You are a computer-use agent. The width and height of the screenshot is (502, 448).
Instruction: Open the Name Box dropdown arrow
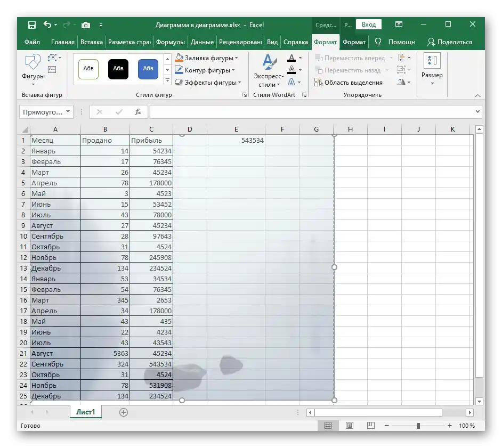click(x=68, y=112)
